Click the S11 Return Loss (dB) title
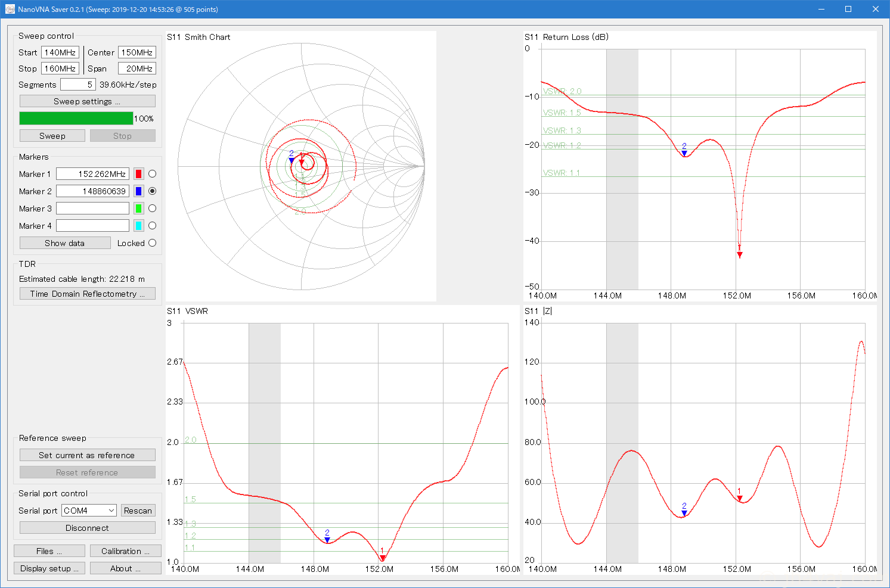Viewport: 890px width, 588px height. [566, 37]
